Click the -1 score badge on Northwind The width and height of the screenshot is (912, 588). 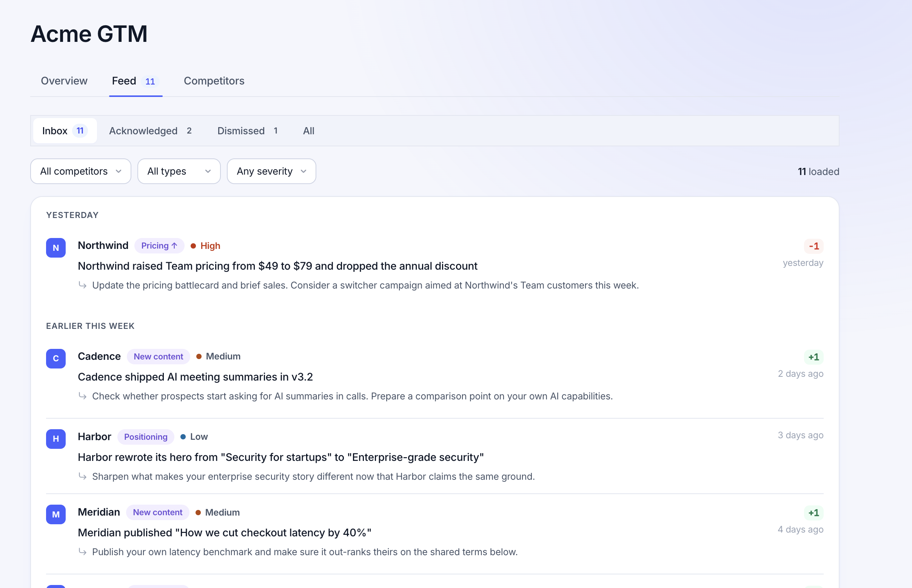point(814,246)
